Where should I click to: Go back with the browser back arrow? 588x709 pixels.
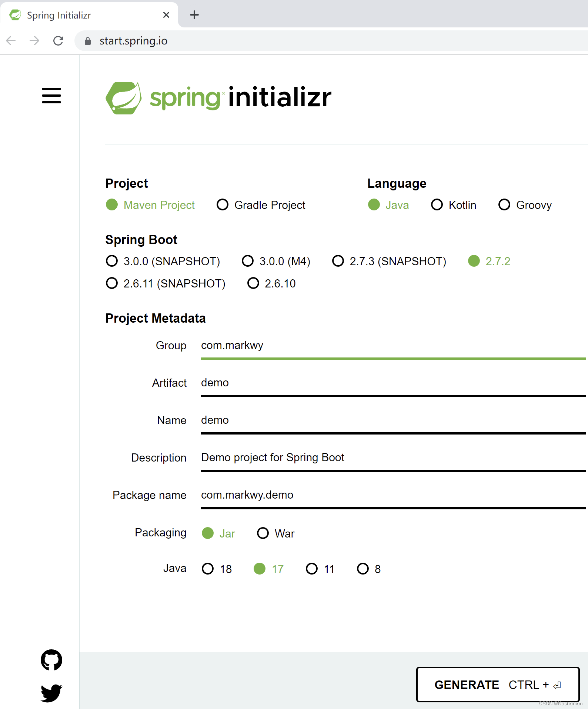coord(11,40)
